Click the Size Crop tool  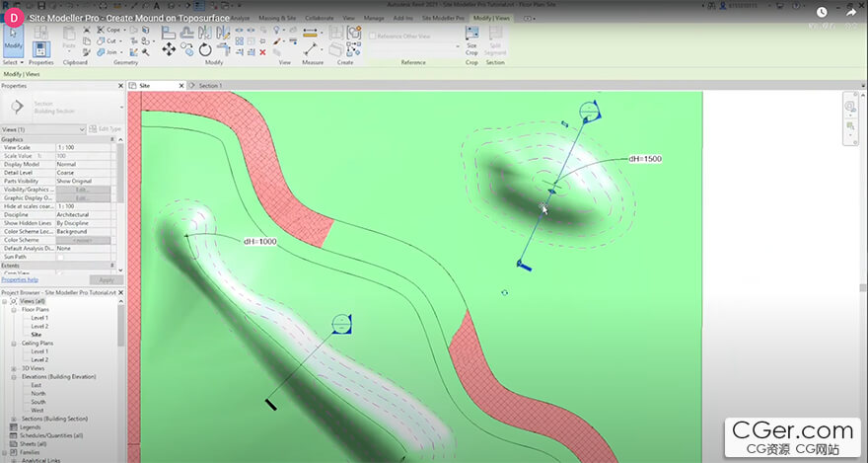click(471, 40)
